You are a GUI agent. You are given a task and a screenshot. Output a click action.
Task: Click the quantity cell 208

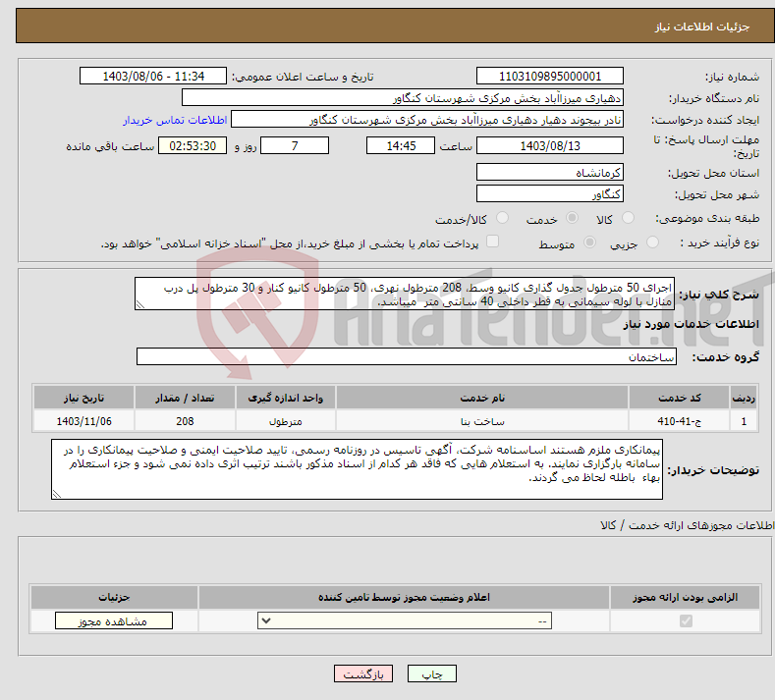[x=185, y=421]
